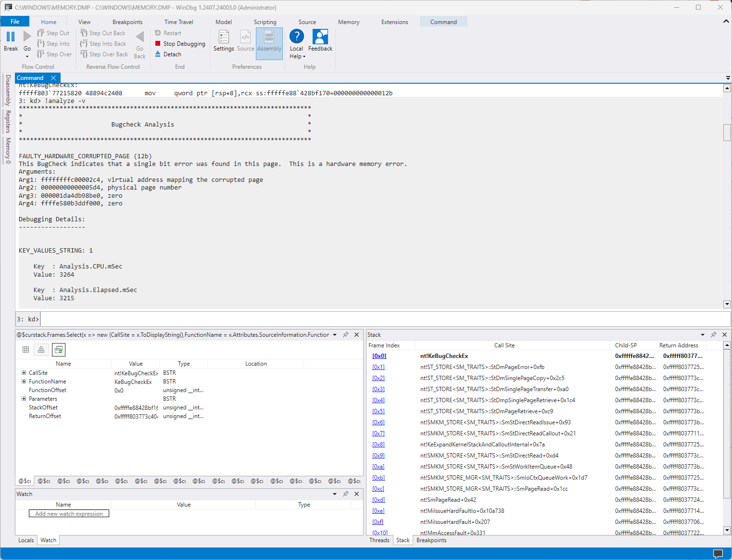Click the kd command input field
The image size is (732, 560).
coord(385,319)
